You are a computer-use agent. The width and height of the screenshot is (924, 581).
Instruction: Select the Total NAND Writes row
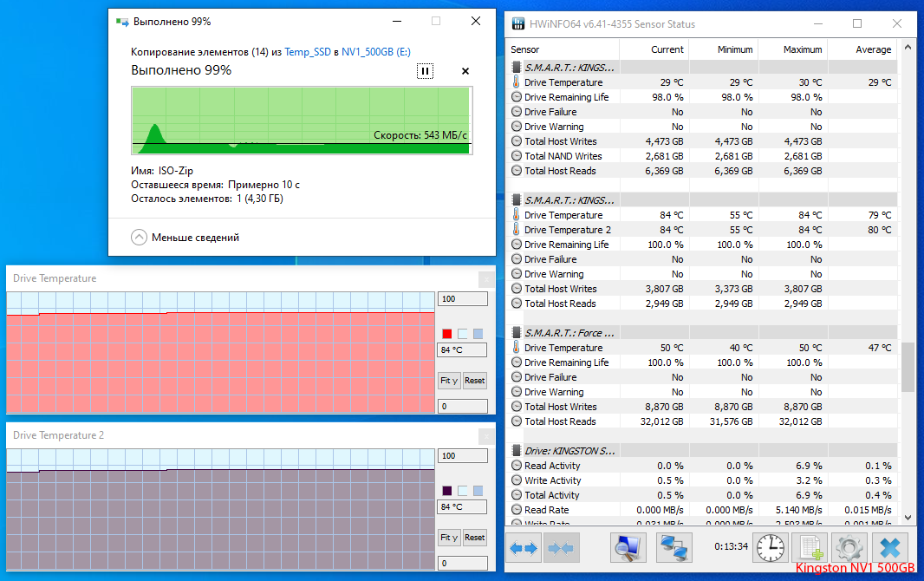tap(702, 156)
